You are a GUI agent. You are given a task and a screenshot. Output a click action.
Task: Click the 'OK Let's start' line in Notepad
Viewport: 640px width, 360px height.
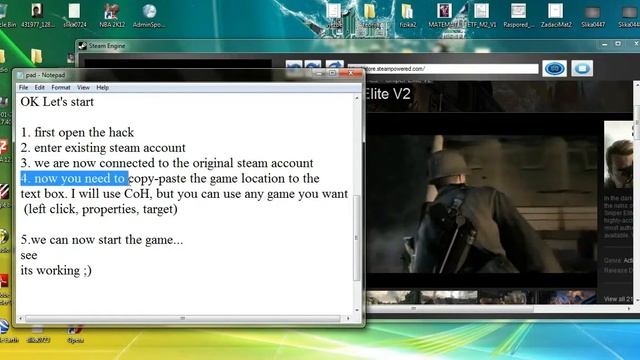57,102
